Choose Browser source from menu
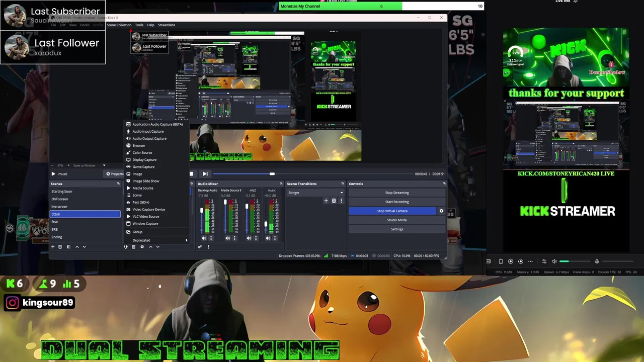Screen dimensions: 644x362 click(157, 145)
